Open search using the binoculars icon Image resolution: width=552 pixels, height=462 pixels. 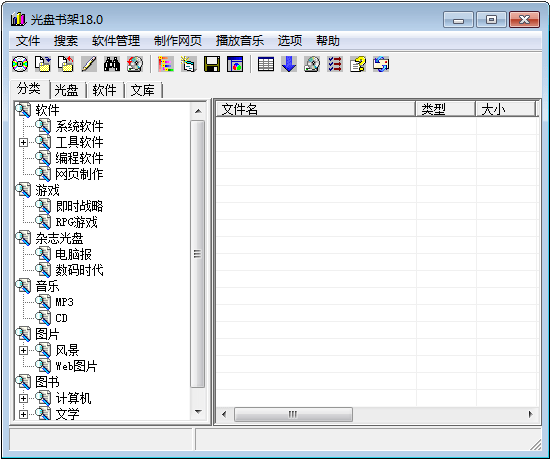pyautogui.click(x=112, y=64)
